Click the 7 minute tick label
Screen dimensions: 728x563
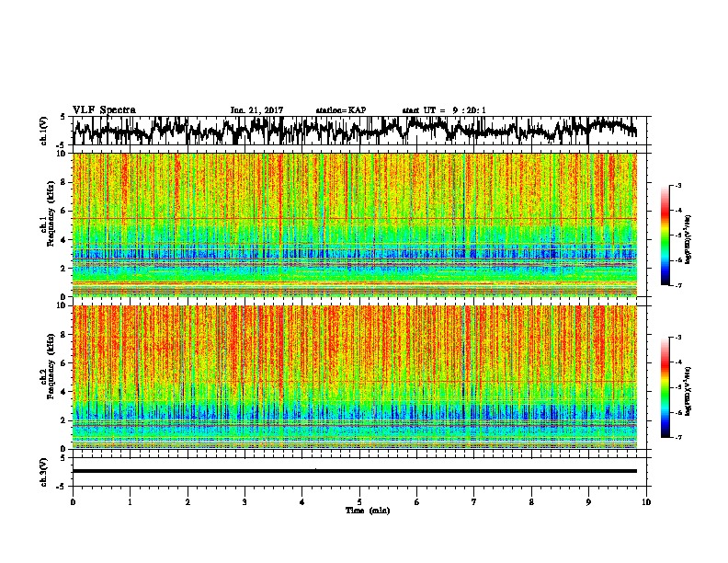474,502
